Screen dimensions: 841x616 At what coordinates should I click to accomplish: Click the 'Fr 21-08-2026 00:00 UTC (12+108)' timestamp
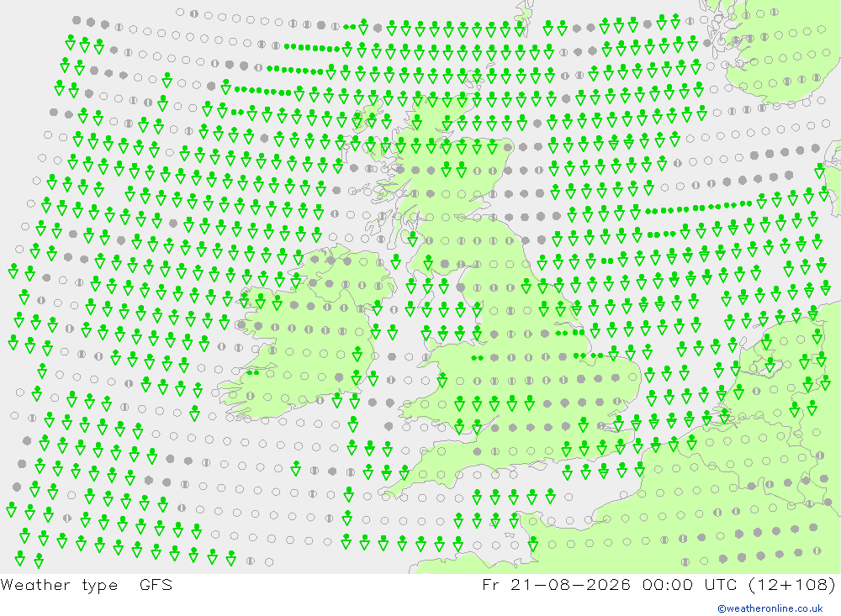pos(659,584)
